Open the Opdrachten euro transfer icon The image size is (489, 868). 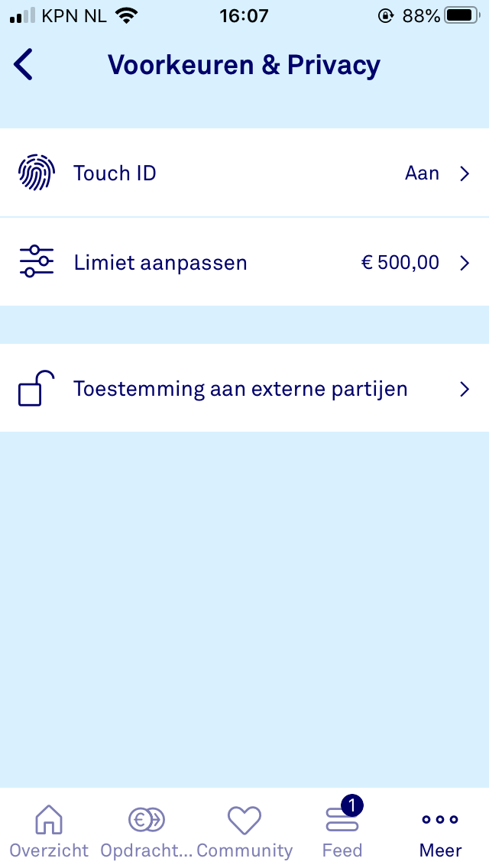coord(147,819)
